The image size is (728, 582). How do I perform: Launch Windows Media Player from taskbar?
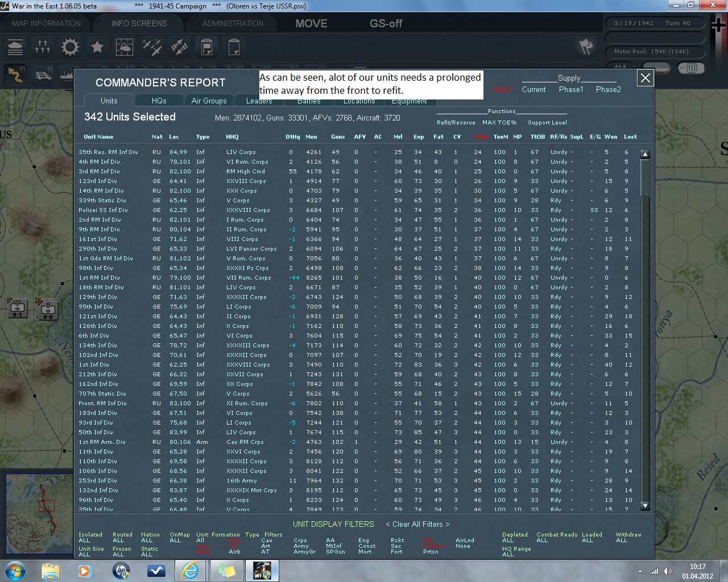point(85,570)
